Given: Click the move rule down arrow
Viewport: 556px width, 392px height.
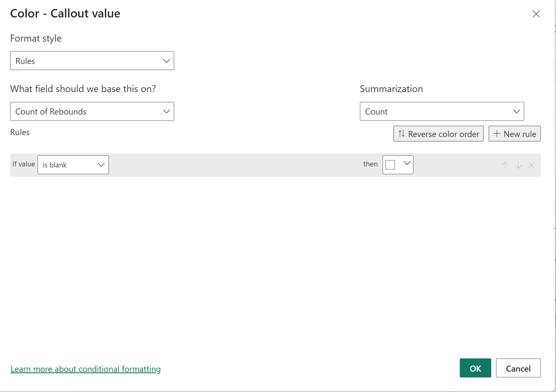Looking at the screenshot, I should [x=518, y=165].
